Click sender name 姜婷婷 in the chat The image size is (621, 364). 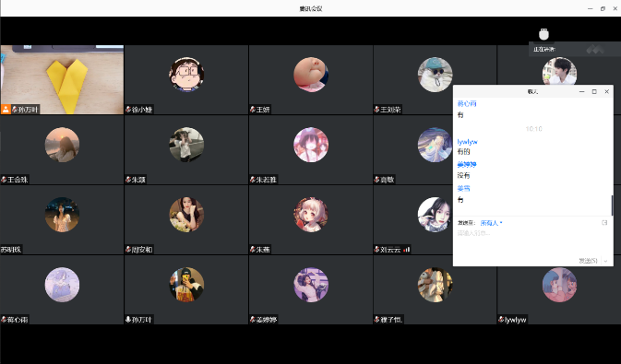pos(467,165)
